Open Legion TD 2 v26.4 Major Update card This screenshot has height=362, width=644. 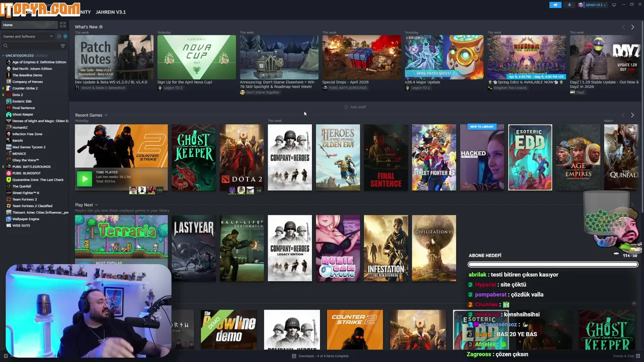point(444,57)
